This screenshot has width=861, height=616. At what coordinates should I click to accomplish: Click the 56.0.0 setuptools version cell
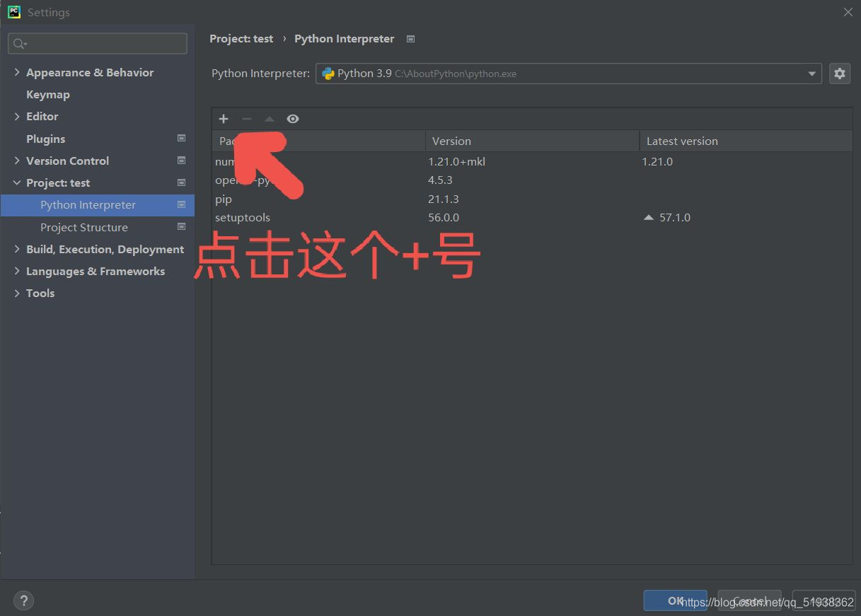[x=444, y=218]
